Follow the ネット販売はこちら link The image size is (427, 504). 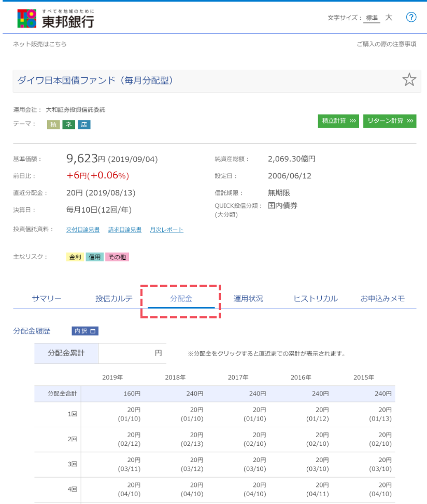point(39,44)
